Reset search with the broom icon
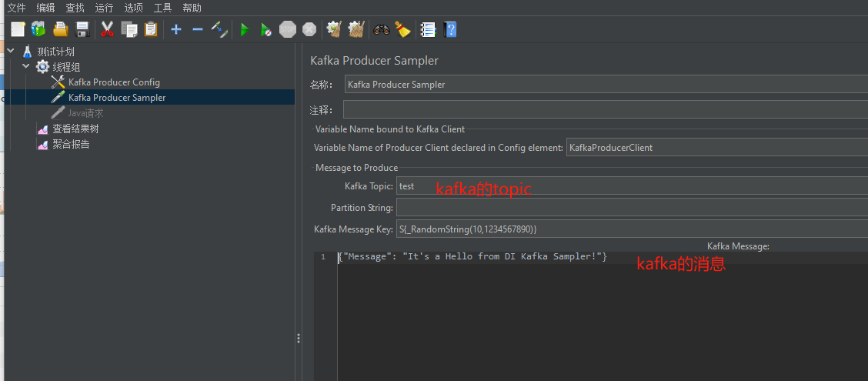 402,29
